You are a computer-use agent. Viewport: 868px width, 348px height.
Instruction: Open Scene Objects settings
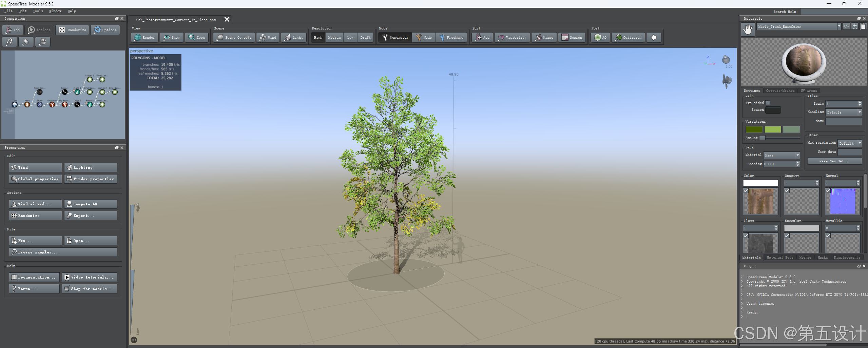(235, 37)
